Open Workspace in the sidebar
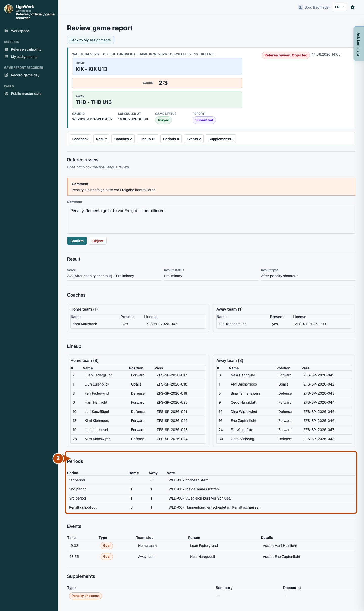This screenshot has width=364, height=611. click(20, 31)
